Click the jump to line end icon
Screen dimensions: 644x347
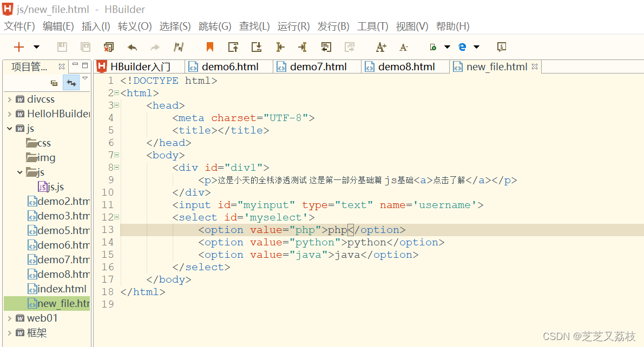click(303, 47)
